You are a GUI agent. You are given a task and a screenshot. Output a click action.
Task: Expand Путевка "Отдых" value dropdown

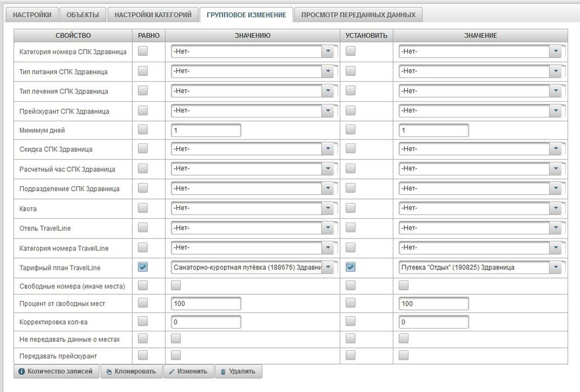pyautogui.click(x=556, y=267)
